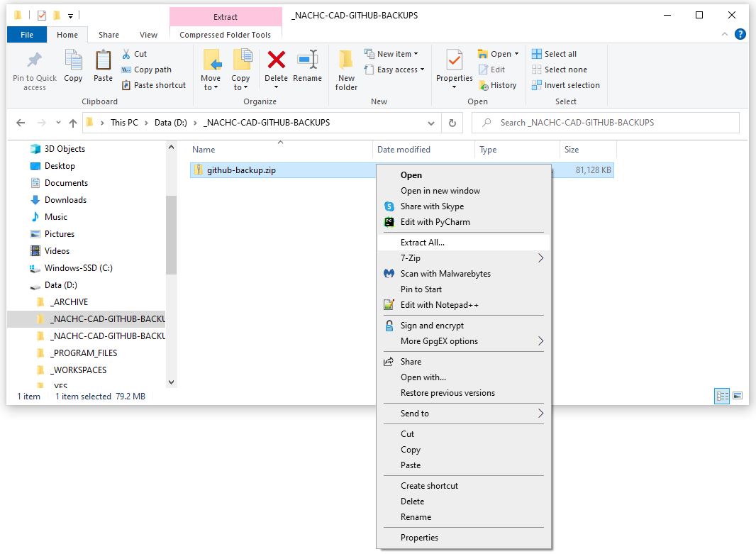
Task: Click the Edit icon in Open group
Action: (x=483, y=70)
